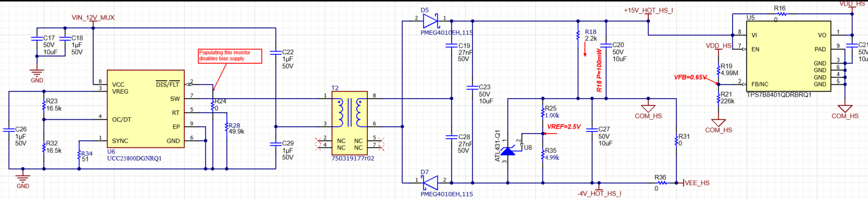
Task: Select the D5 Schottky diode symbol
Action: pos(431,21)
